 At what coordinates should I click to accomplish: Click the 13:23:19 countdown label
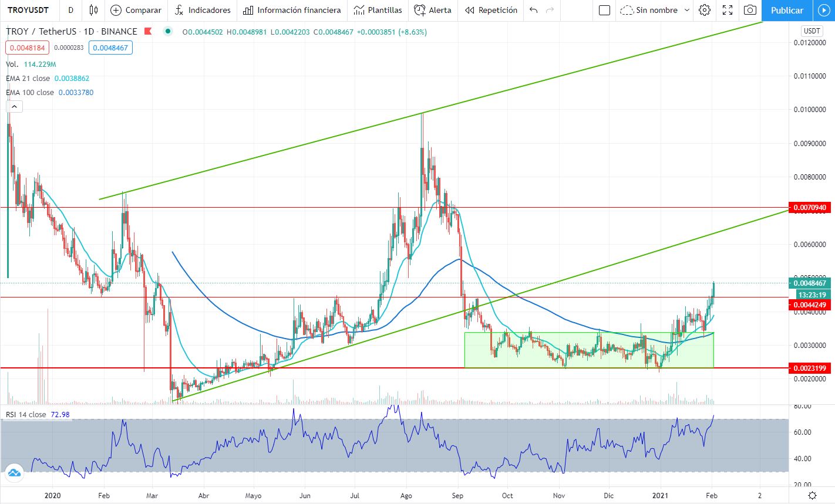(x=812, y=295)
